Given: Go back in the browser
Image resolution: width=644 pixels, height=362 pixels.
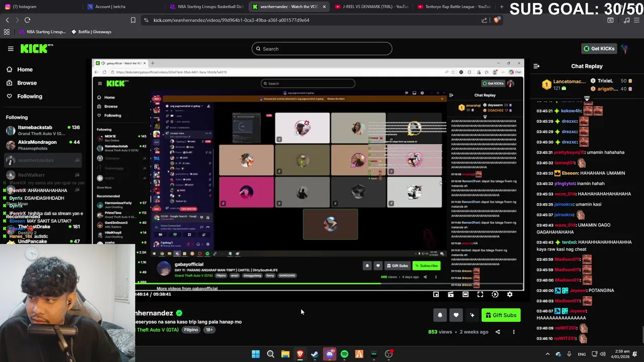Looking at the screenshot, I should [x=7, y=20].
